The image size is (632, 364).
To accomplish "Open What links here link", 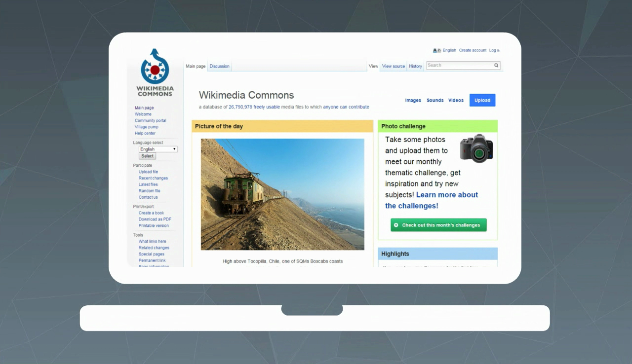I will pos(153,242).
